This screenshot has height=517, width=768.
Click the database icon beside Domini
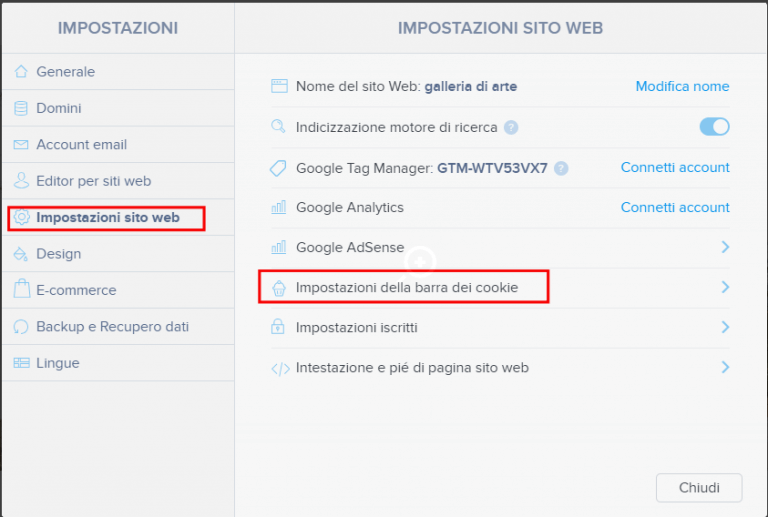[21, 108]
